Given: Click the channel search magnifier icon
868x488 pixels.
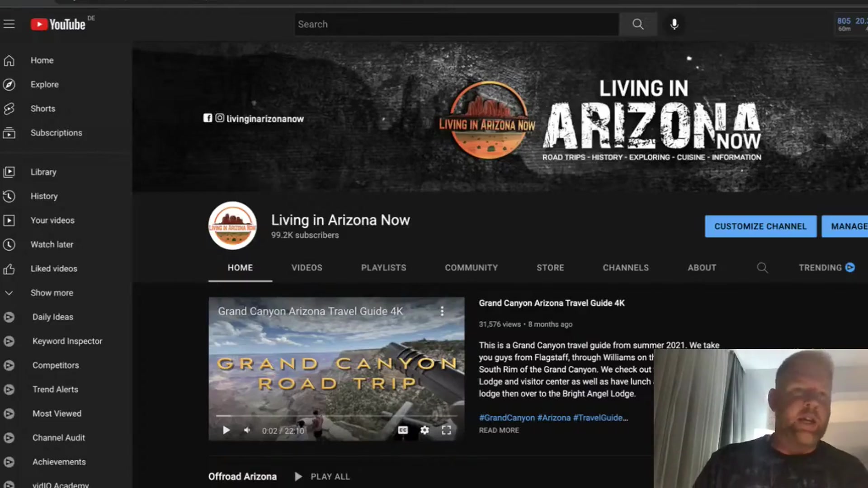Looking at the screenshot, I should [x=762, y=267].
